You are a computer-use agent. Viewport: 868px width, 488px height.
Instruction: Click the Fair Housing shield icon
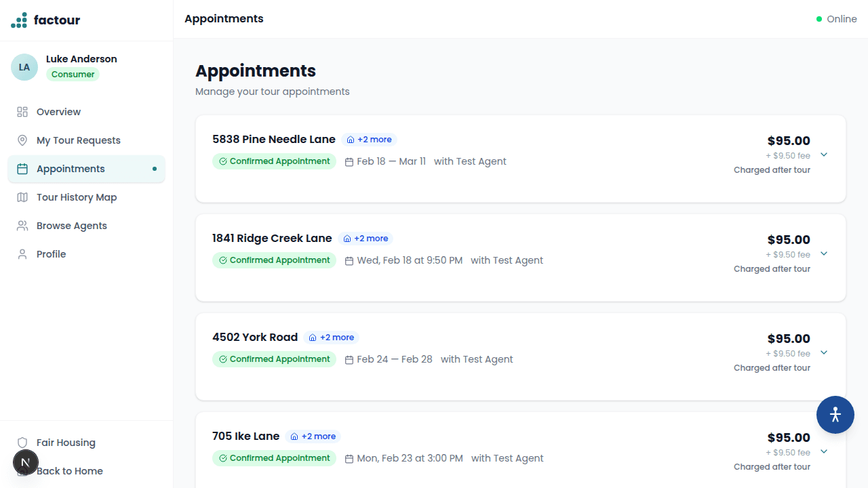(22, 443)
